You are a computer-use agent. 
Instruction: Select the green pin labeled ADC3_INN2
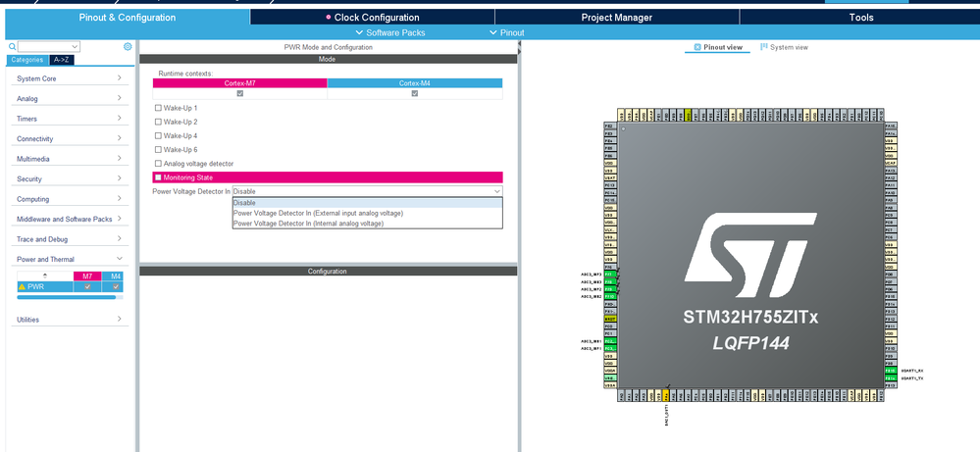tap(610, 296)
